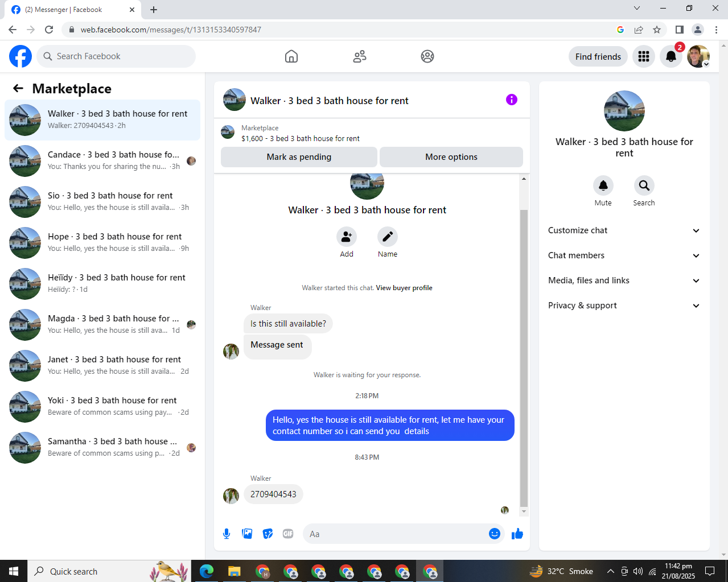Open Heiïdy conversation in the list
The width and height of the screenshot is (728, 582).
(x=102, y=284)
